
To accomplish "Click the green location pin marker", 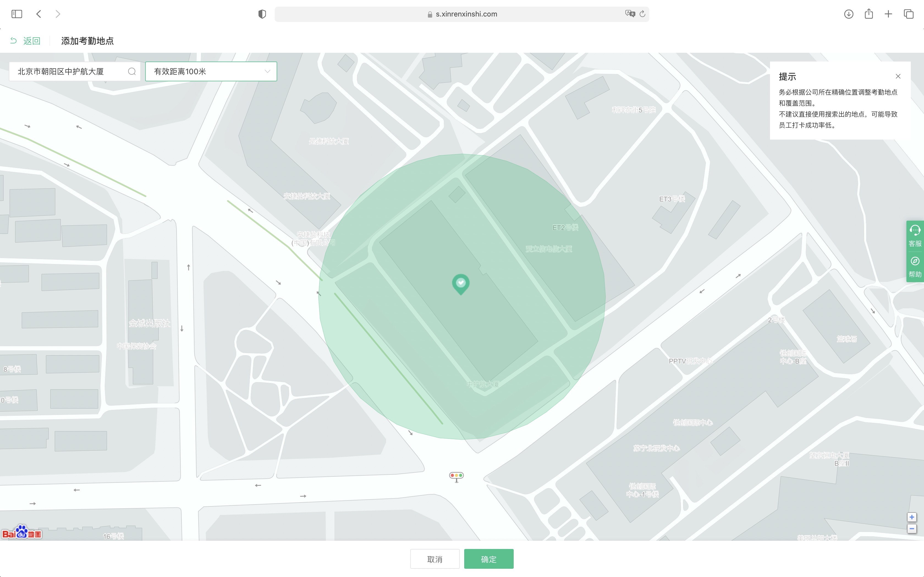I will [x=460, y=284].
